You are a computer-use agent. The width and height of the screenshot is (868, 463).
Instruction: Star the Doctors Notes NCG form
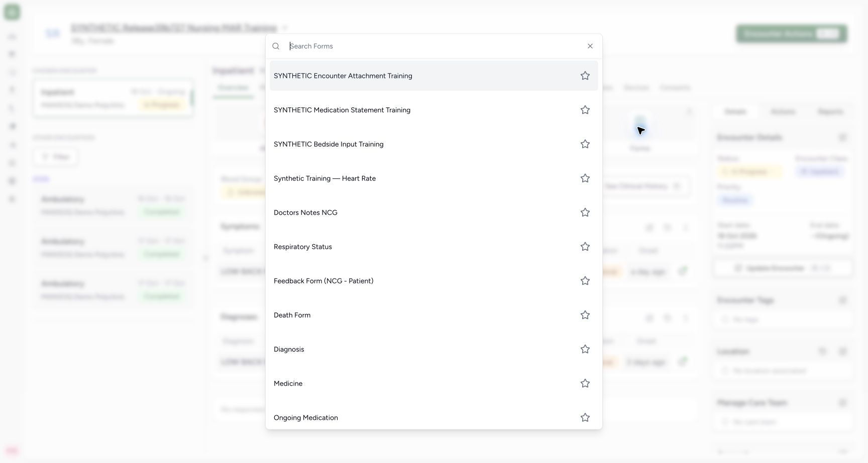click(x=585, y=213)
